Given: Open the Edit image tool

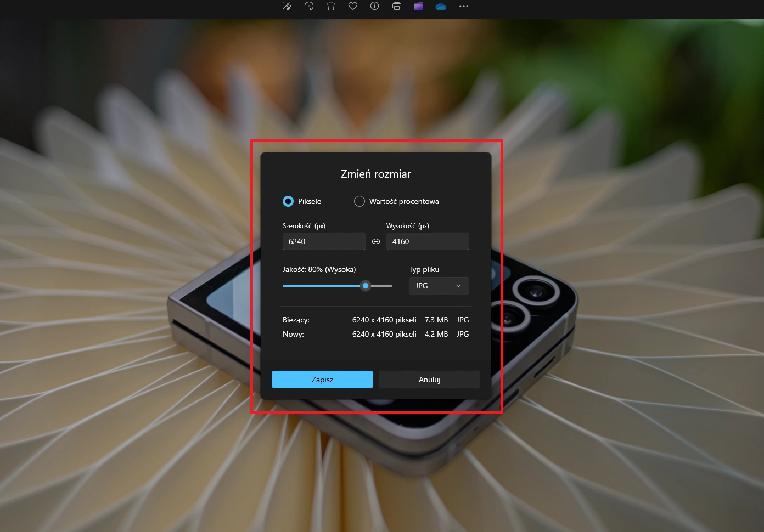Looking at the screenshot, I should pos(286,6).
